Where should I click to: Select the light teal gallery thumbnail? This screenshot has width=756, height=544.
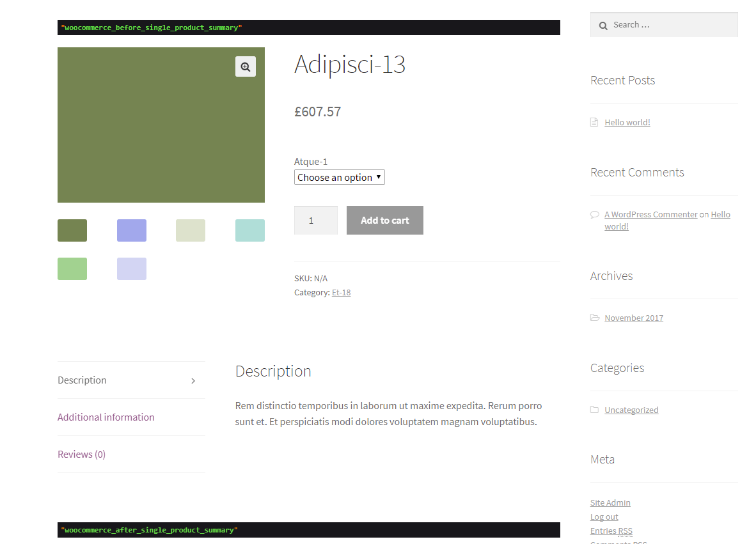[x=249, y=230]
